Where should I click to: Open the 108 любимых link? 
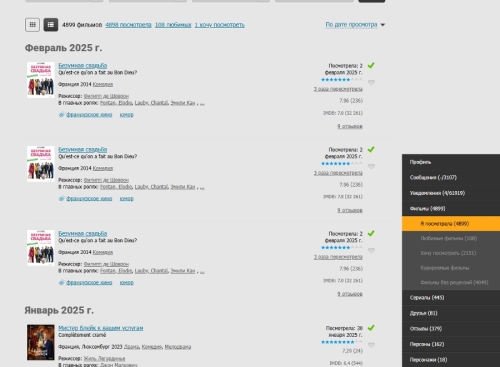[173, 25]
